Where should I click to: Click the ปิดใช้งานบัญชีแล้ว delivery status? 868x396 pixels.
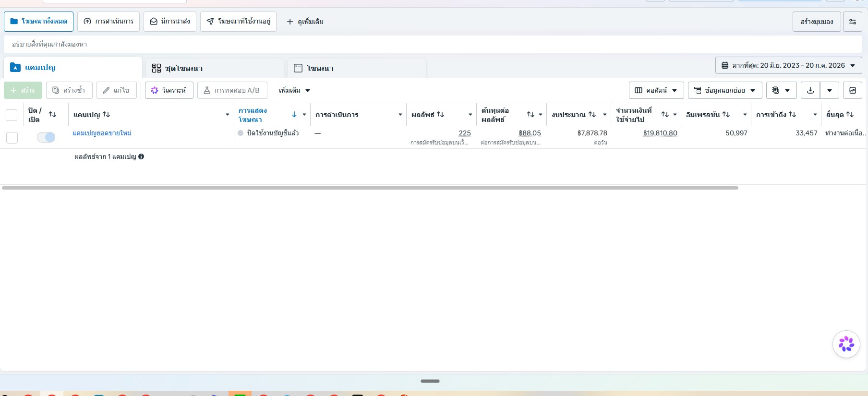[273, 133]
